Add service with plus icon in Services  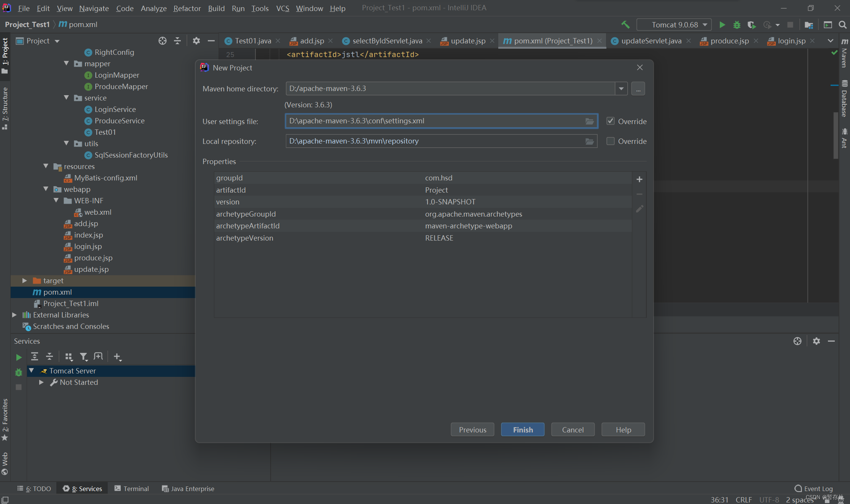(x=117, y=356)
